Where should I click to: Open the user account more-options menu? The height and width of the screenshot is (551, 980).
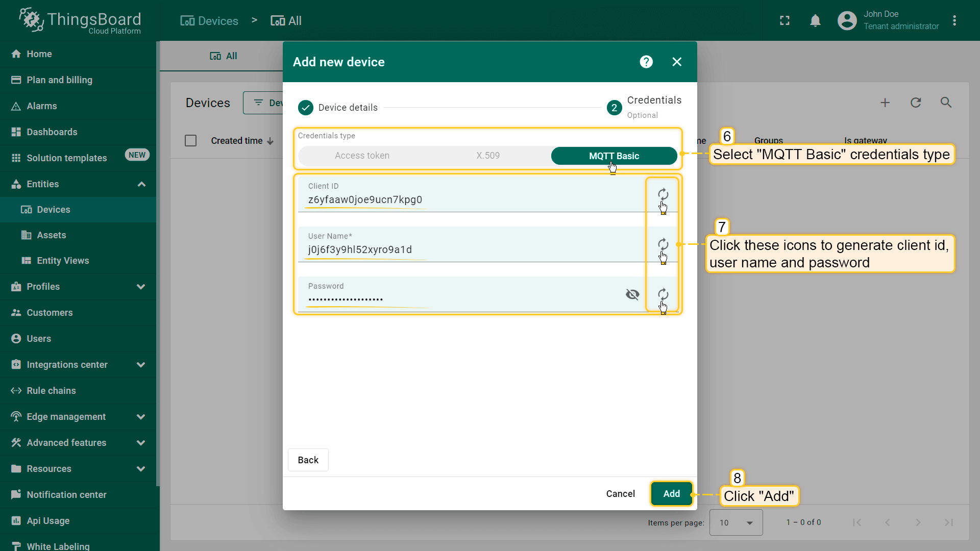pyautogui.click(x=954, y=21)
